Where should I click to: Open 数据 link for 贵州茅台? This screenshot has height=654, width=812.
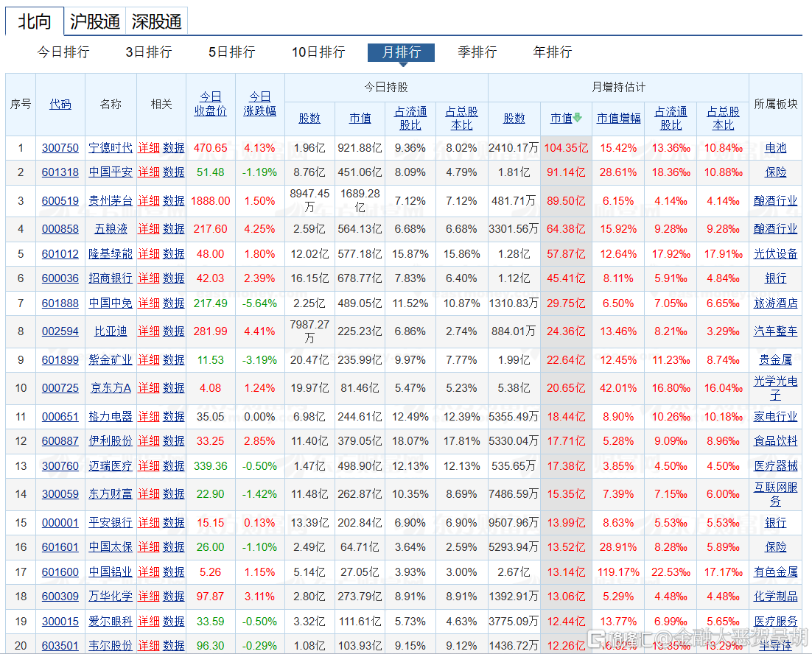point(173,201)
